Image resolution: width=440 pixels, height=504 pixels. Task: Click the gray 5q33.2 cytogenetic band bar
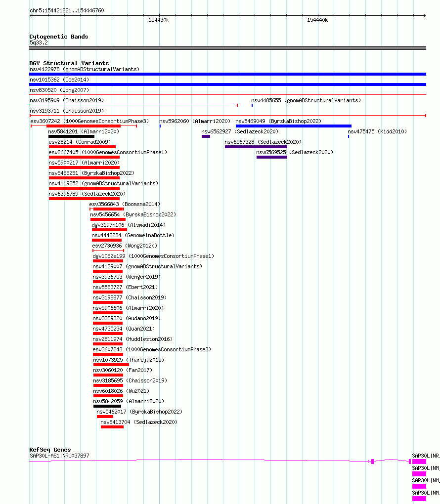[x=228, y=48]
